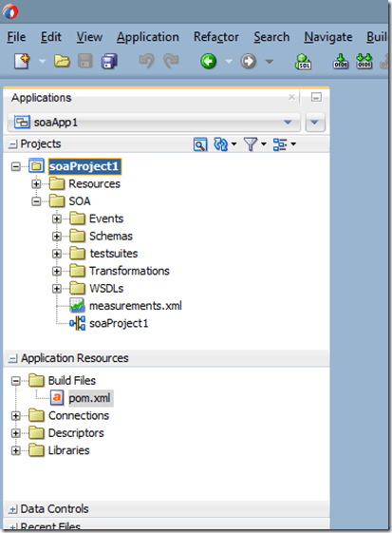Click the Save All toolbar icon
Screen dimensions: 392x533
(x=109, y=62)
